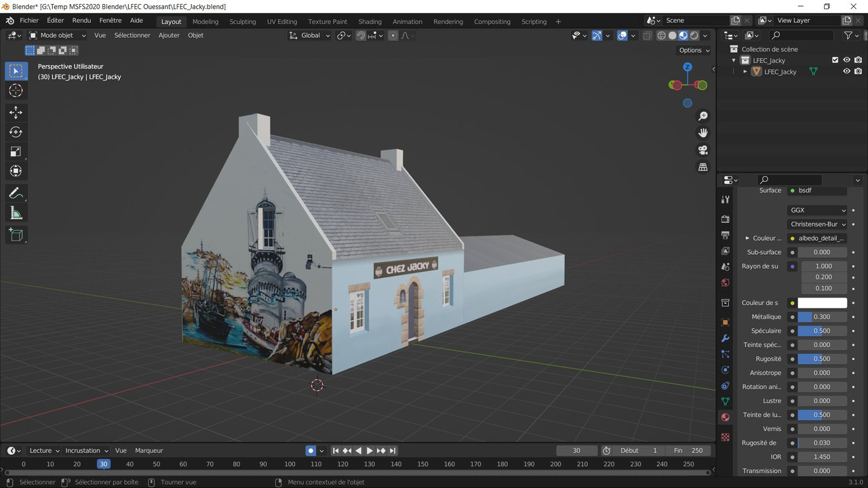Image resolution: width=868 pixels, height=488 pixels.
Task: Click the pan view hand icon
Action: pyautogui.click(x=703, y=133)
